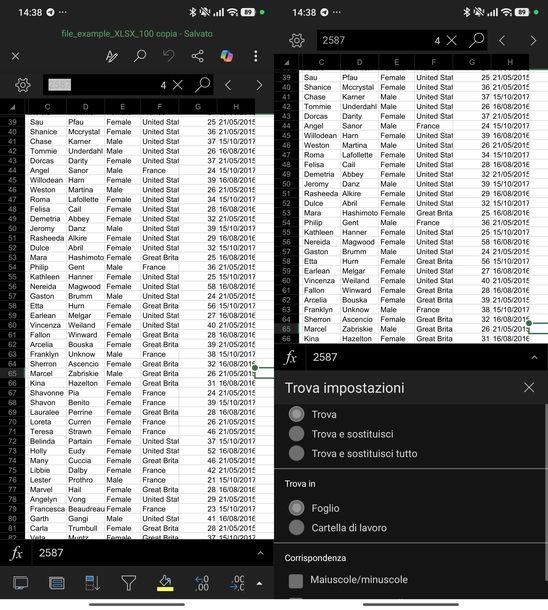Go to next match in right find bar
Screen dimensions: 548x610
533,40
